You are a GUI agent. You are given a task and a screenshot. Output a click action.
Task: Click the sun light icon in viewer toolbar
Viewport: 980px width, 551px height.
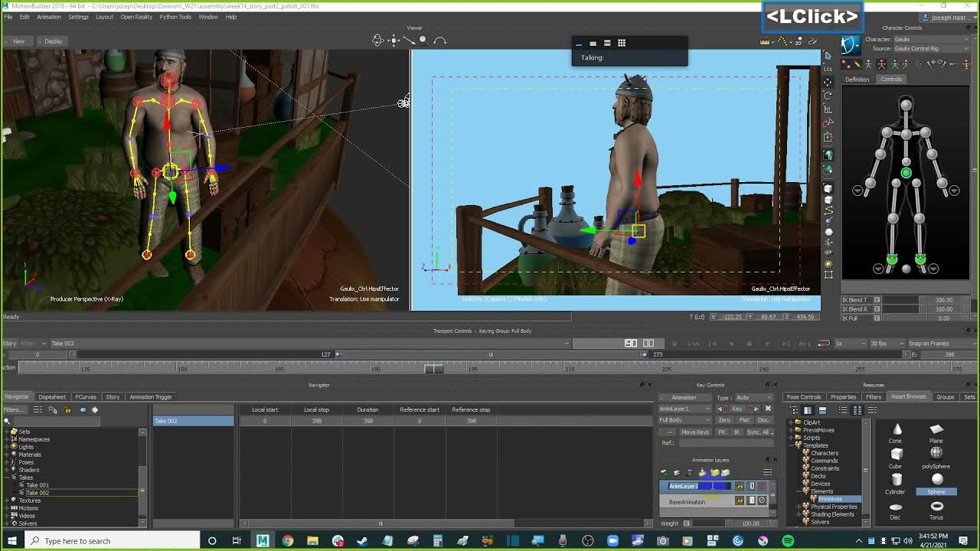point(828,263)
